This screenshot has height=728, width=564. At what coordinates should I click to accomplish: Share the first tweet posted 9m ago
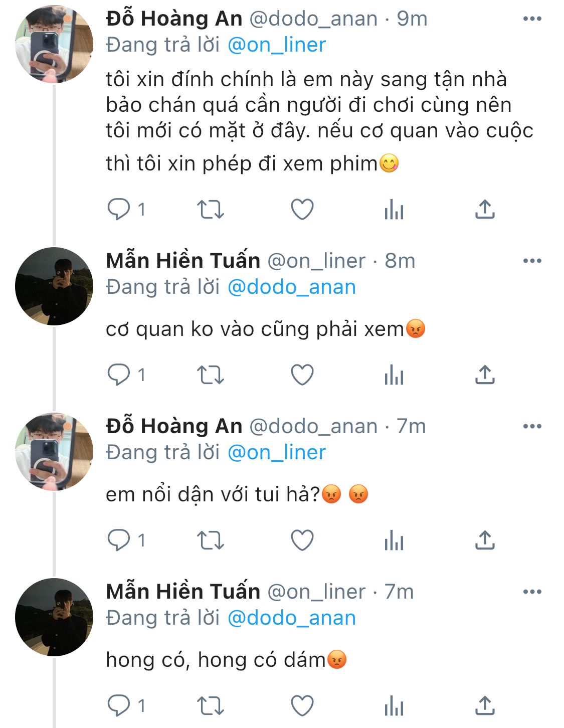coord(485,209)
